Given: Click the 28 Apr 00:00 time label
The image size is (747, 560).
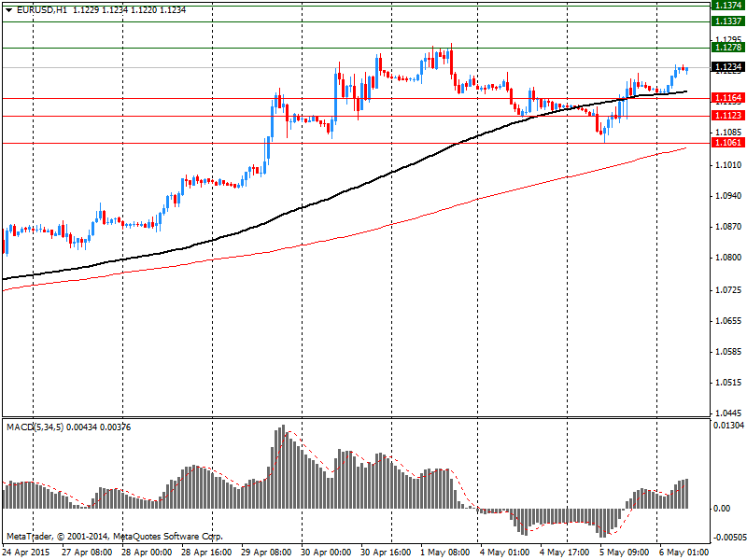Looking at the screenshot, I should (x=147, y=553).
